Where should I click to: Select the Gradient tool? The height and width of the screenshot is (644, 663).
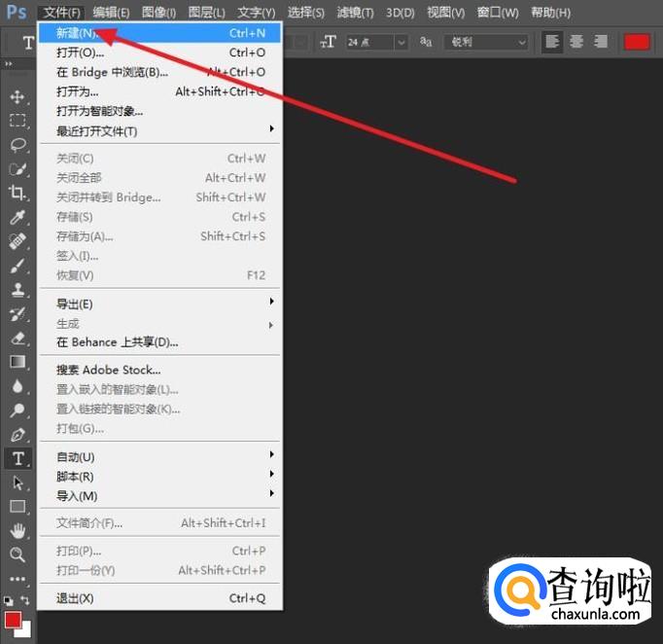[x=17, y=362]
